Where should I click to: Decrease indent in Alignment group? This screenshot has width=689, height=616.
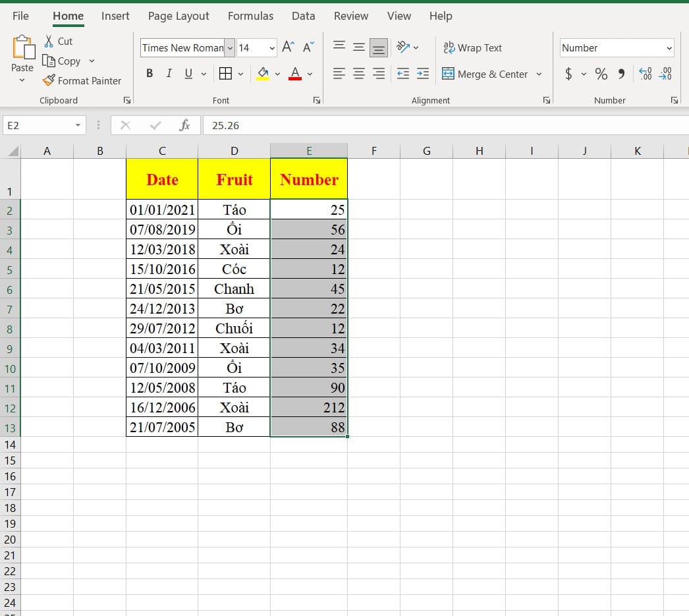click(x=403, y=73)
